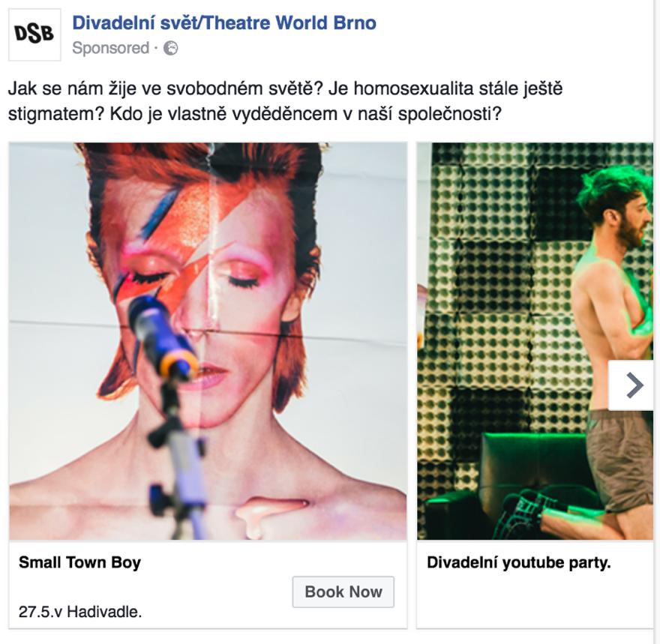Click the 'Kdo je vlastně vyděděncem' sentence

(x=305, y=114)
